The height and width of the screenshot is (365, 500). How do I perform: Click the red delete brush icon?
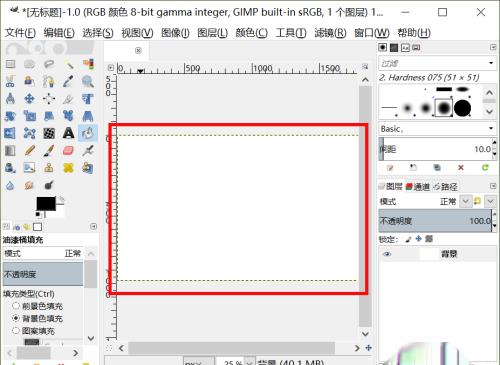coord(461,167)
